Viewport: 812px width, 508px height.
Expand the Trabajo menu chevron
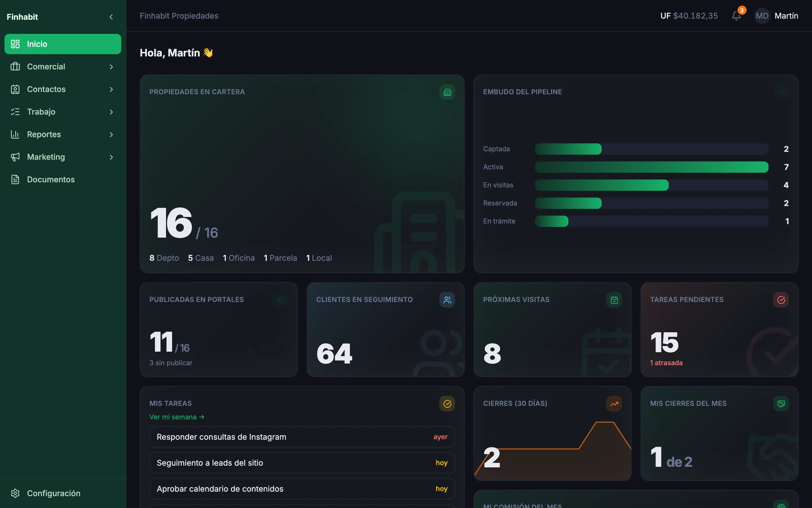[x=111, y=112]
